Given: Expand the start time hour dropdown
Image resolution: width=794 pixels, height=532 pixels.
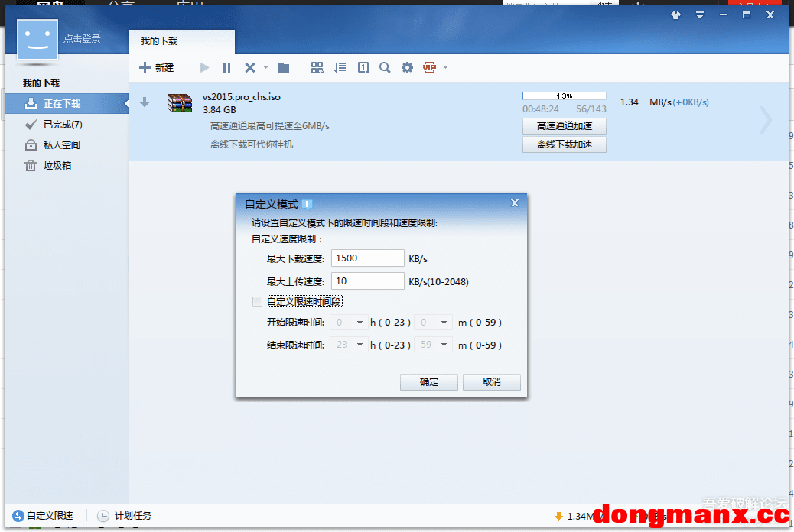Looking at the screenshot, I should (360, 323).
